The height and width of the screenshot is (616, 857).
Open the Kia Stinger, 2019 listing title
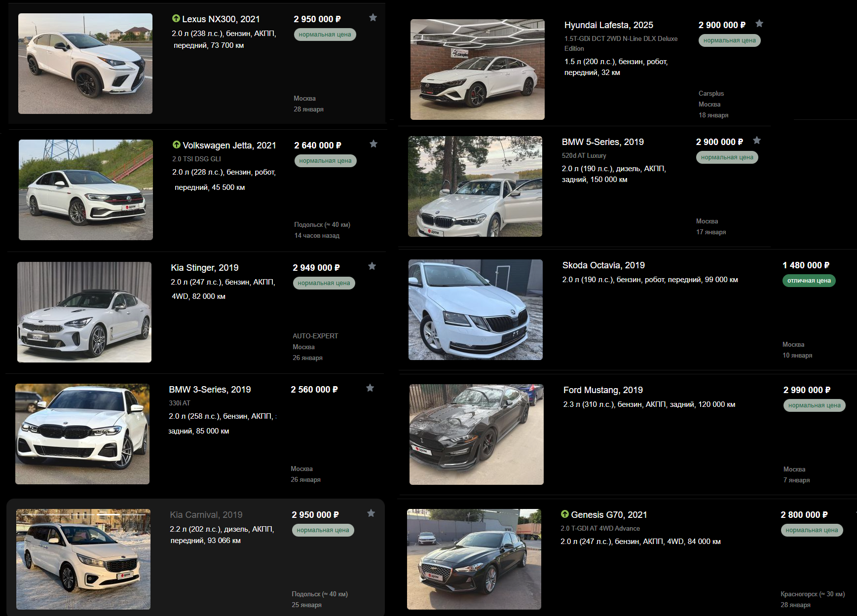[205, 268]
